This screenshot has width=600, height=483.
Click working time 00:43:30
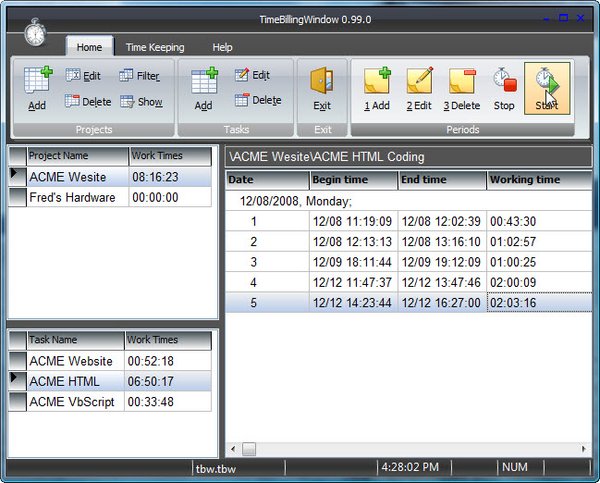tap(540, 221)
